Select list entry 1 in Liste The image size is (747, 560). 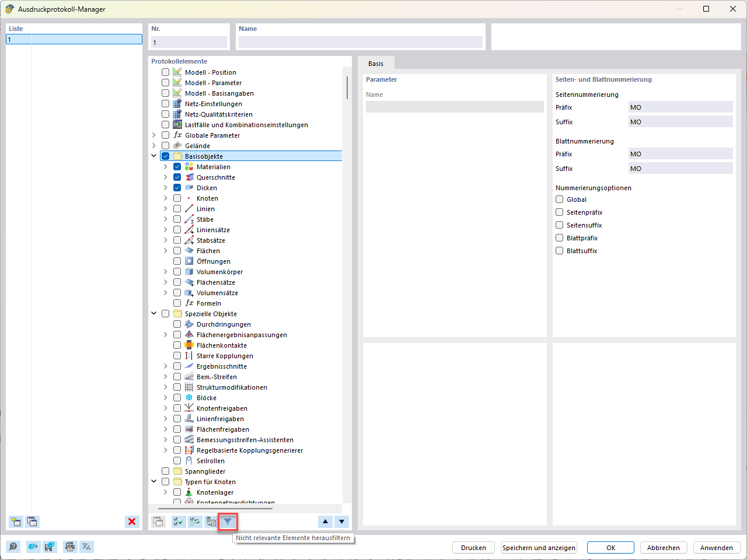(74, 39)
